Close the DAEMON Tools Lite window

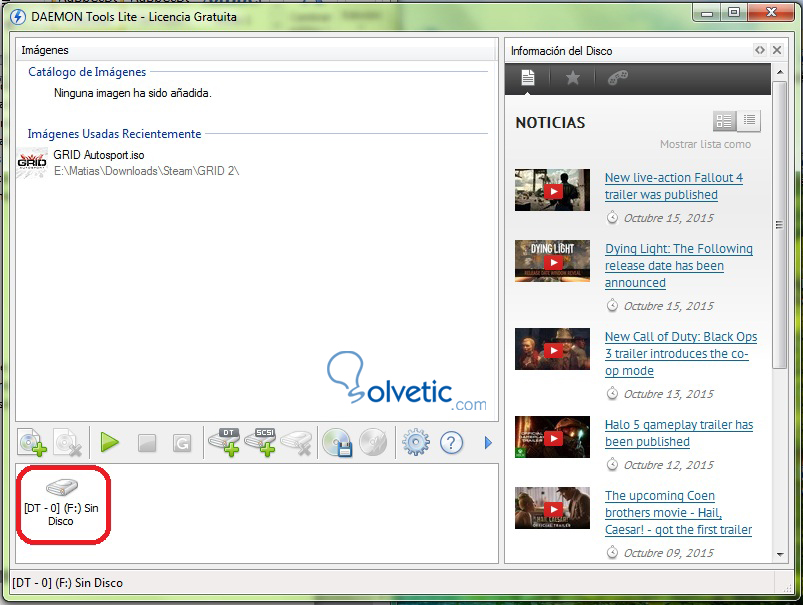(x=771, y=13)
